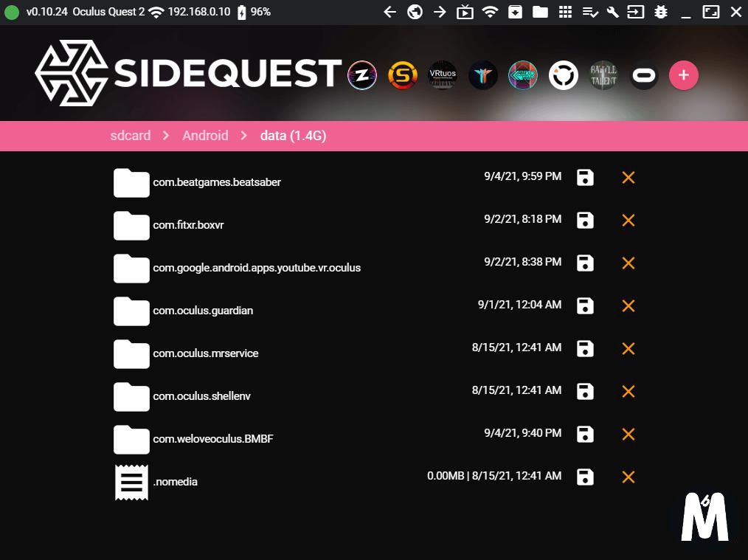The image size is (748, 560).
Task: Delete the .nomedia file
Action: point(628,477)
